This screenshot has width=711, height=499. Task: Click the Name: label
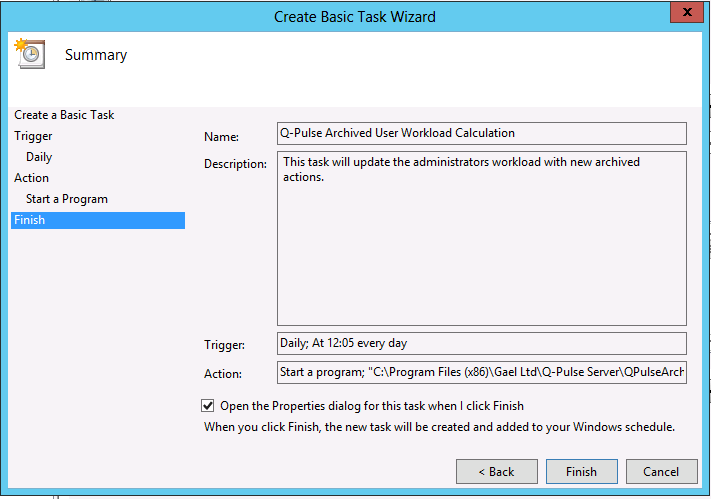tap(221, 137)
